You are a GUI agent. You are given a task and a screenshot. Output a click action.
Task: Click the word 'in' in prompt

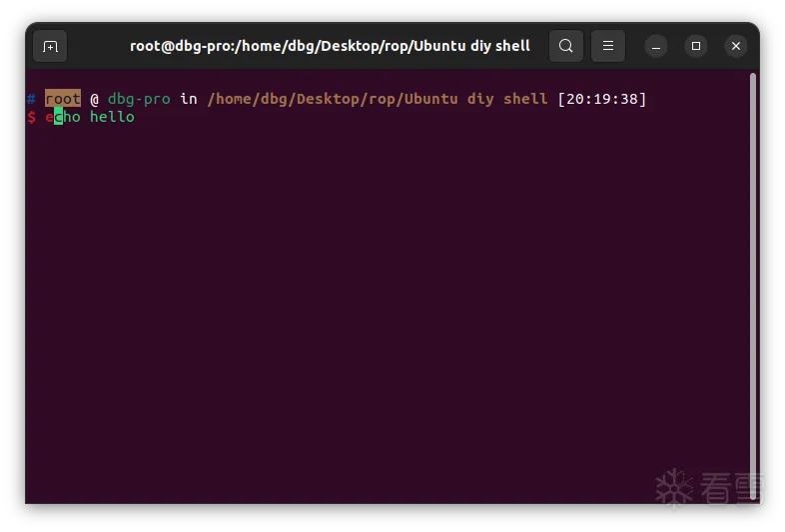(189, 99)
